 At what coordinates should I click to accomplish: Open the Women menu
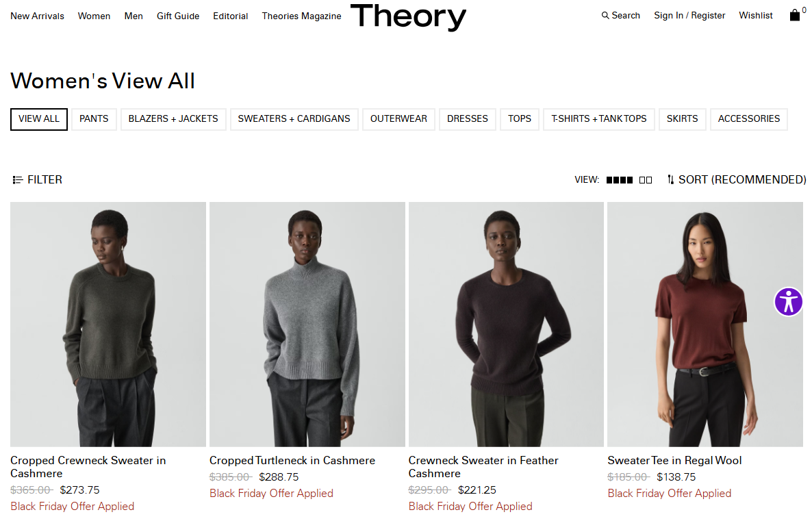(94, 16)
